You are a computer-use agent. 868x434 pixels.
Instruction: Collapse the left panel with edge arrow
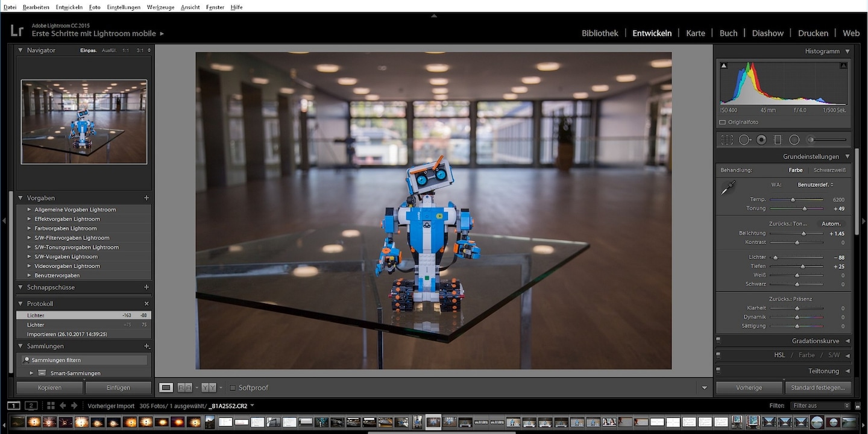(4, 221)
